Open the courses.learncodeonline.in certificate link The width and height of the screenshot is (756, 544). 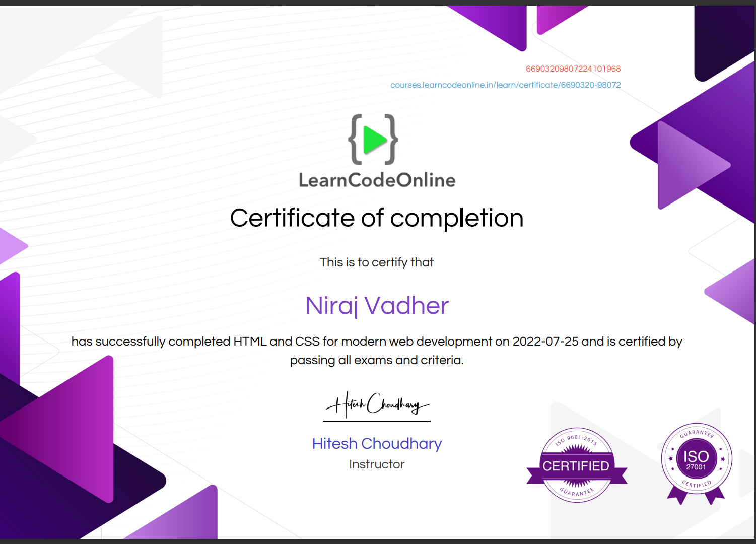pyautogui.click(x=505, y=85)
